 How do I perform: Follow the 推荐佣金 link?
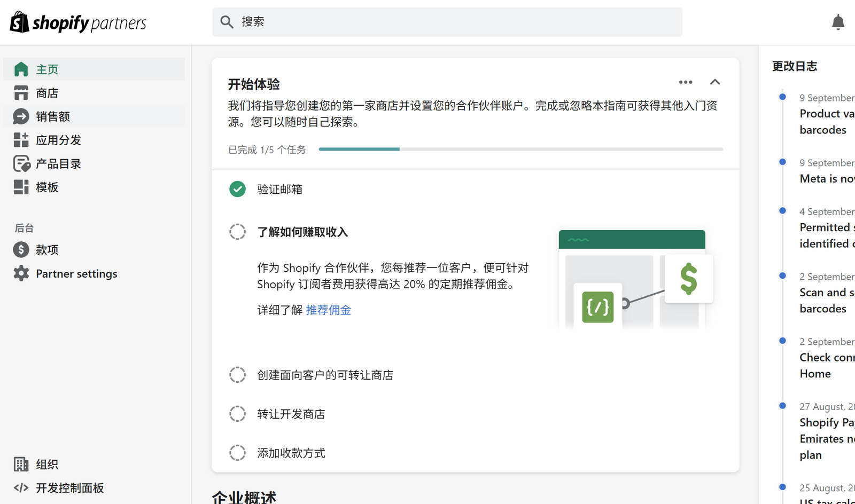(x=328, y=310)
